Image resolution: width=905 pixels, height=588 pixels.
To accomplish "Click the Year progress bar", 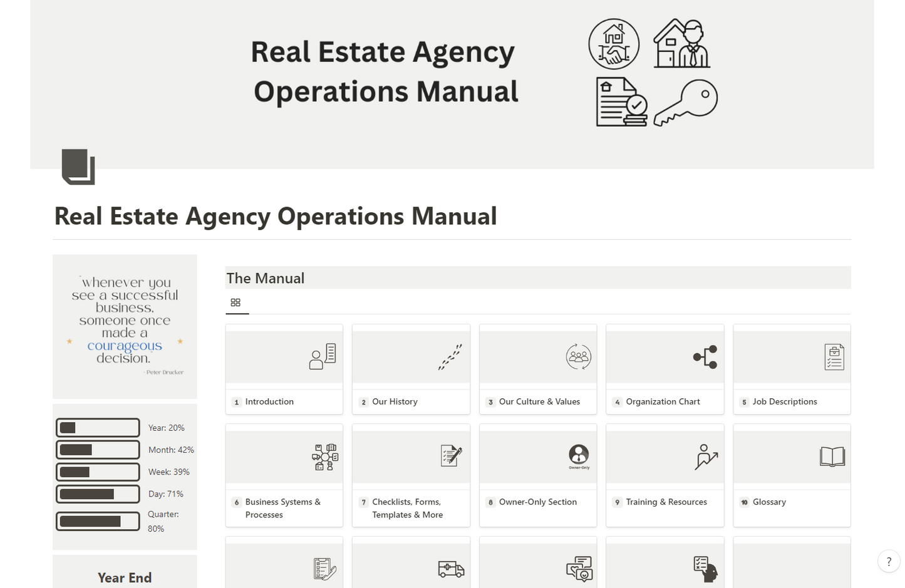I will tap(98, 428).
